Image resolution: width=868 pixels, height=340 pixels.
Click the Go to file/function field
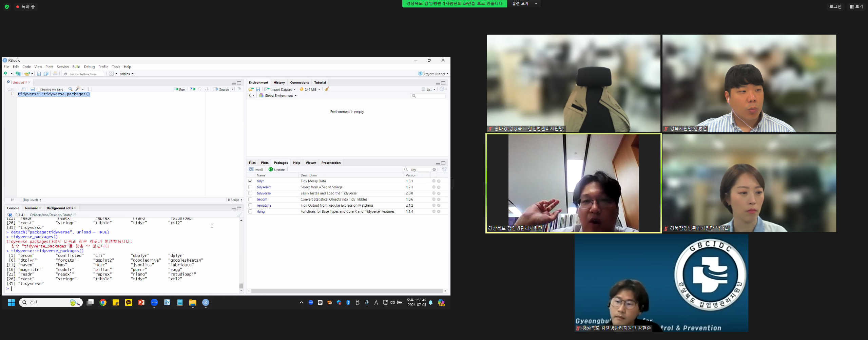[x=83, y=74]
